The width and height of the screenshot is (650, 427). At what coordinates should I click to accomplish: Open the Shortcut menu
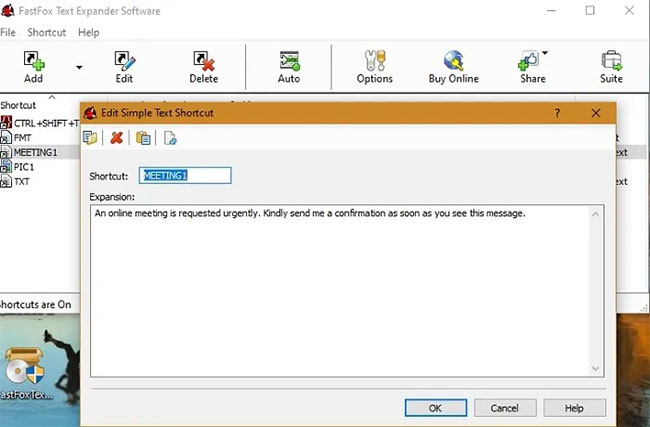[46, 32]
